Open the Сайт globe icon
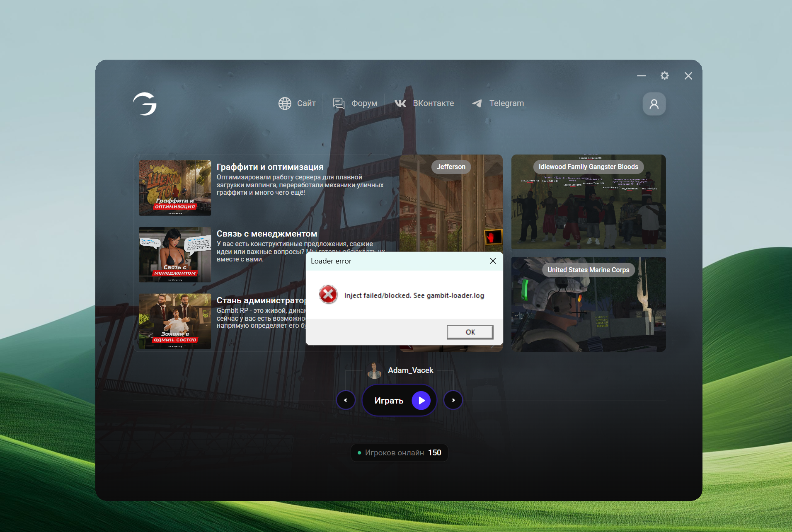 tap(285, 104)
